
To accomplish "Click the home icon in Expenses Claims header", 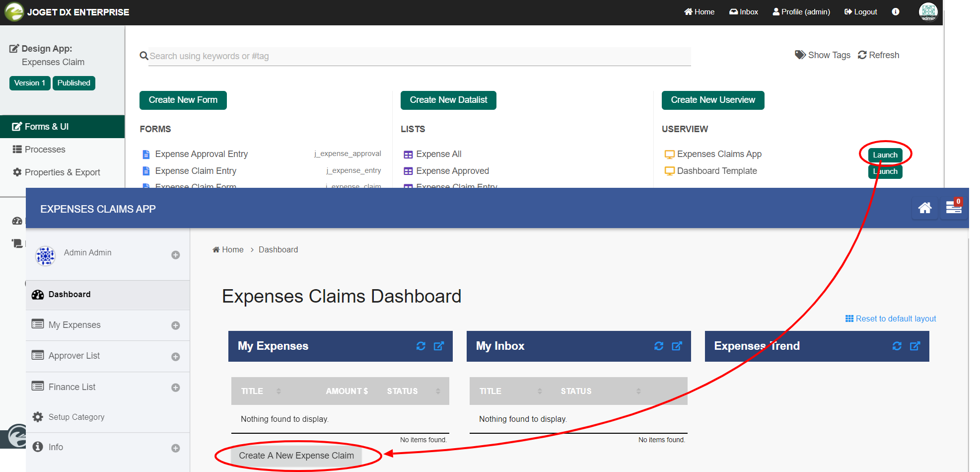I will 924,208.
